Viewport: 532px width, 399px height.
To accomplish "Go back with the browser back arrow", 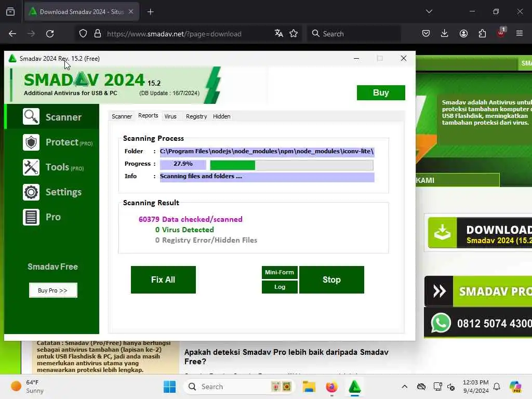I will coord(12,34).
